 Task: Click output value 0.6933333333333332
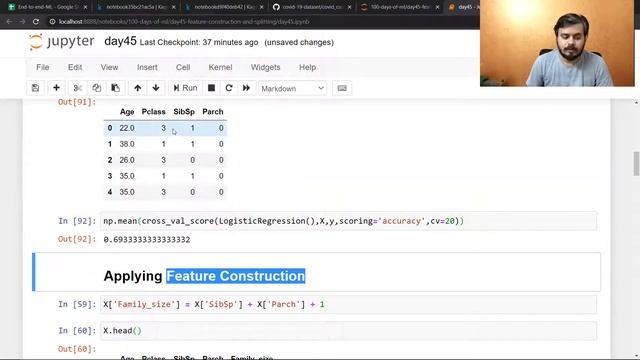[x=147, y=240]
